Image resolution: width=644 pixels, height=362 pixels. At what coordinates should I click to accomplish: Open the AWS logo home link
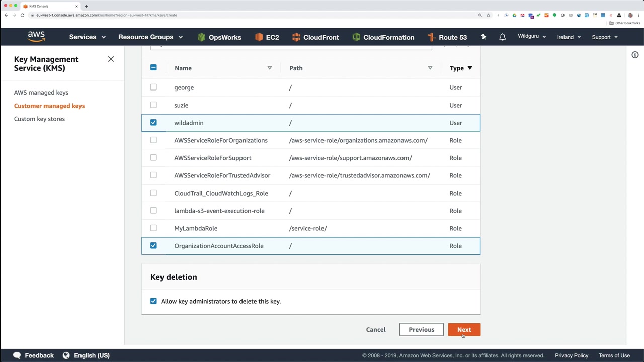pyautogui.click(x=36, y=37)
